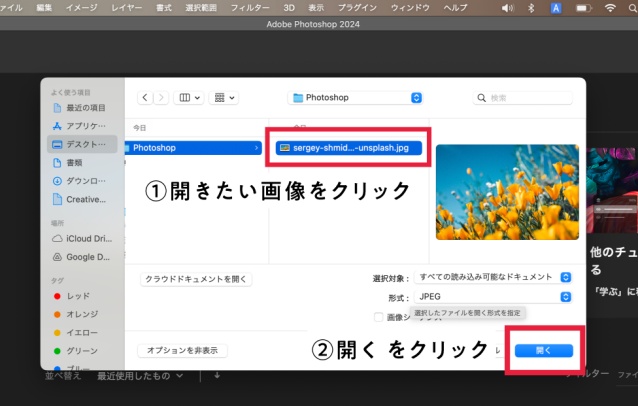Screen dimensions: 638x406
Task: Select 最近の項目 in the sidebar
Action: coord(80,108)
